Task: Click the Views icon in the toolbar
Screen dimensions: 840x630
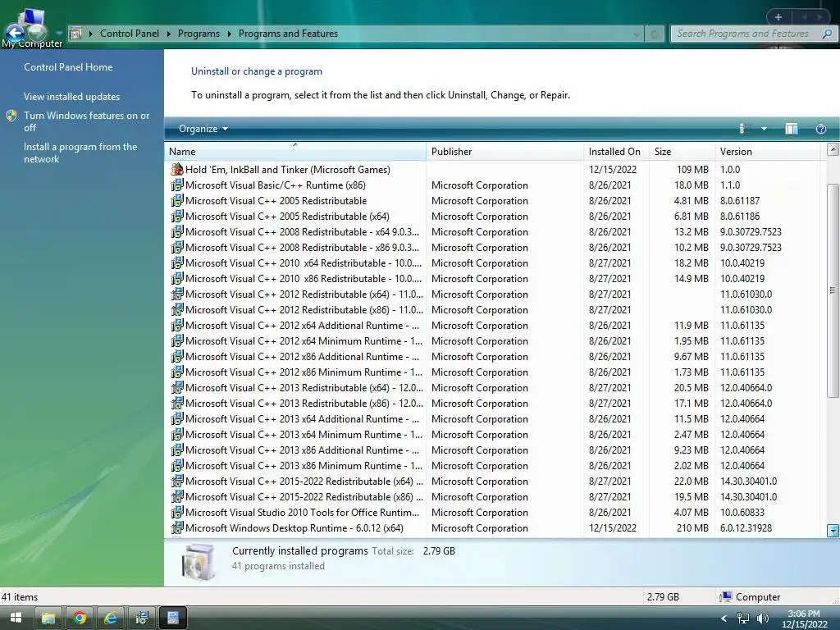Action: 742,129
